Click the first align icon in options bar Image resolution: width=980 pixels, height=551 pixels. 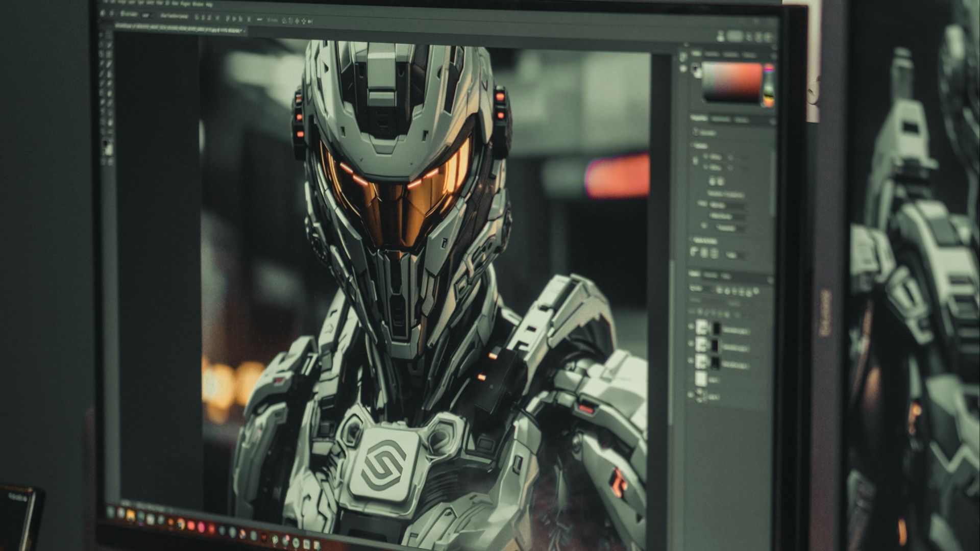point(197,17)
